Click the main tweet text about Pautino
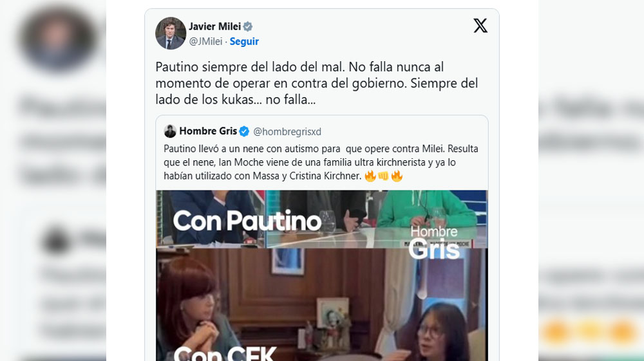 tap(317, 84)
